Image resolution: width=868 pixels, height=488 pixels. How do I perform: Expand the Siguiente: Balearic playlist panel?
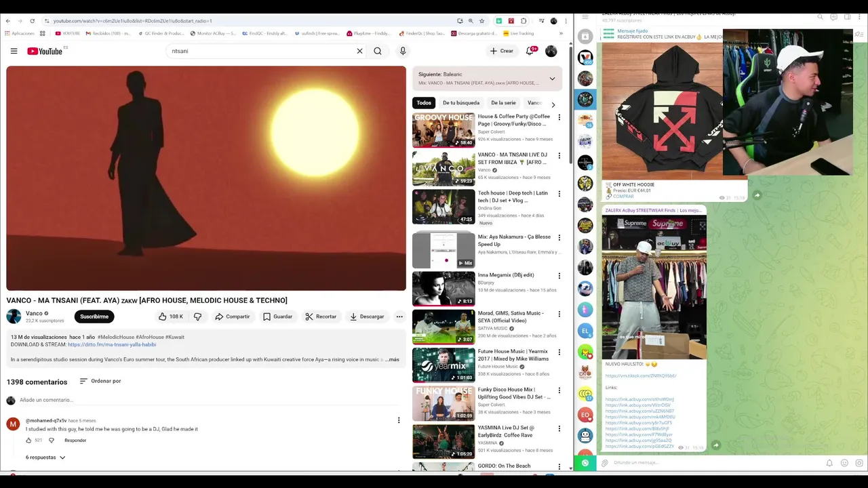click(x=552, y=79)
